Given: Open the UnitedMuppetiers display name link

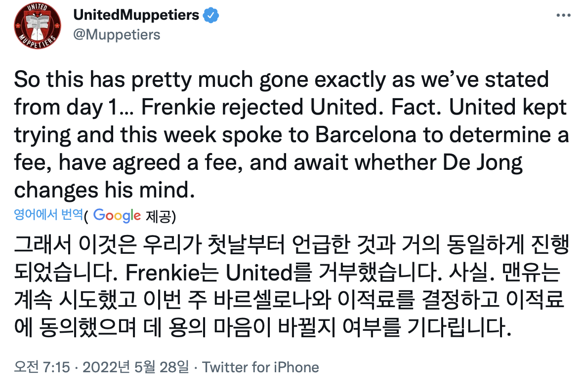Looking at the screenshot, I should click(136, 15).
